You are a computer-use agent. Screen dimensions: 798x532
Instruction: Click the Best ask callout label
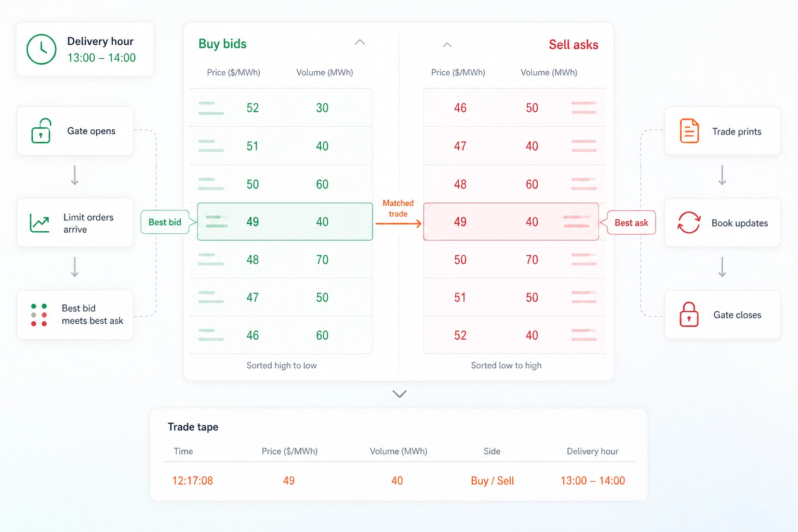631,222
